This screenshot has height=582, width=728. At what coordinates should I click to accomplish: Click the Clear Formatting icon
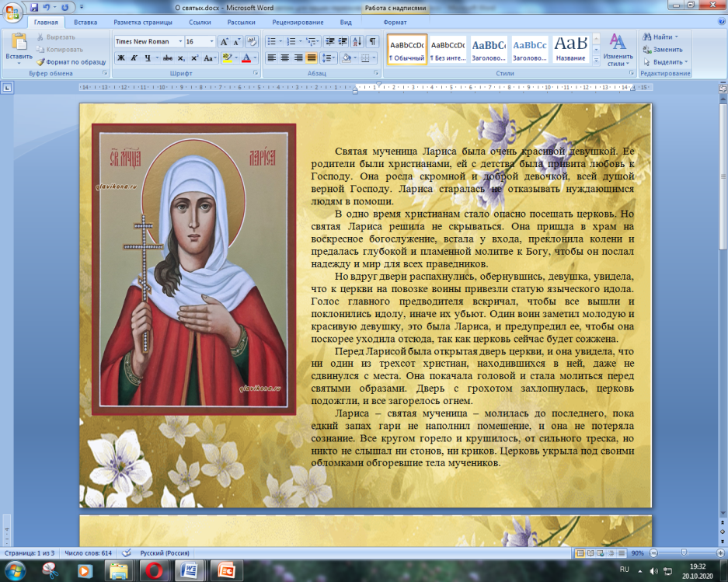(x=251, y=42)
